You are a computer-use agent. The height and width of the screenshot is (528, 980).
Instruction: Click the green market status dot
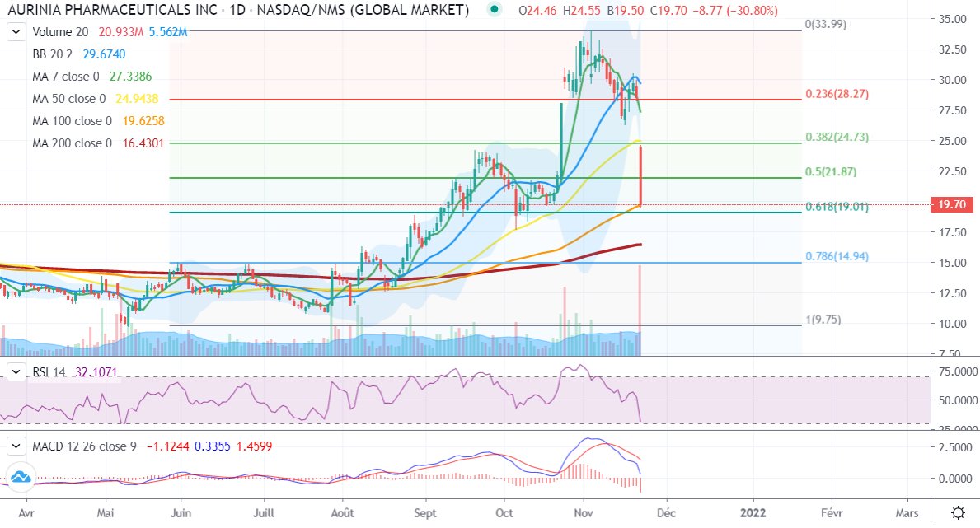[495, 10]
